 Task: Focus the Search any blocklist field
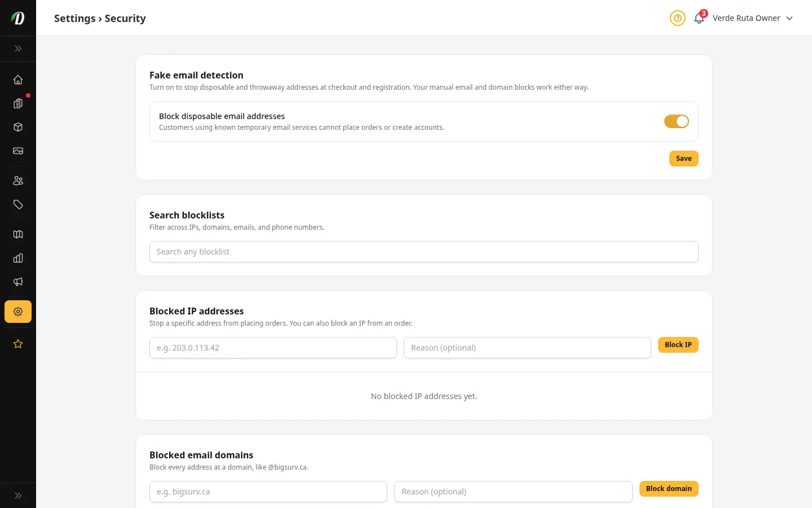(x=424, y=252)
